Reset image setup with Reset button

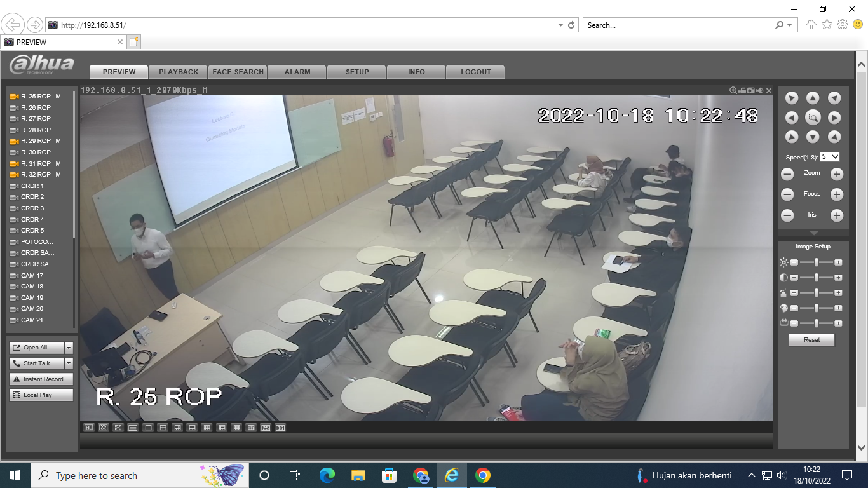click(811, 340)
